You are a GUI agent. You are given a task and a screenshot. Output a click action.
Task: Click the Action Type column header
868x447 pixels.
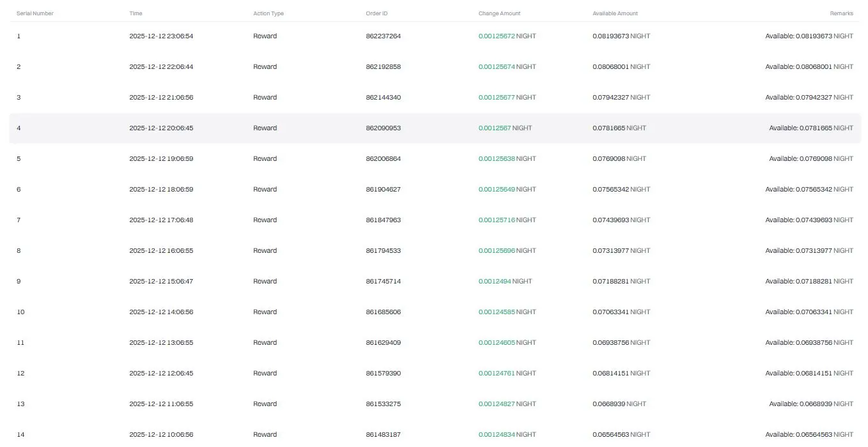268,13
